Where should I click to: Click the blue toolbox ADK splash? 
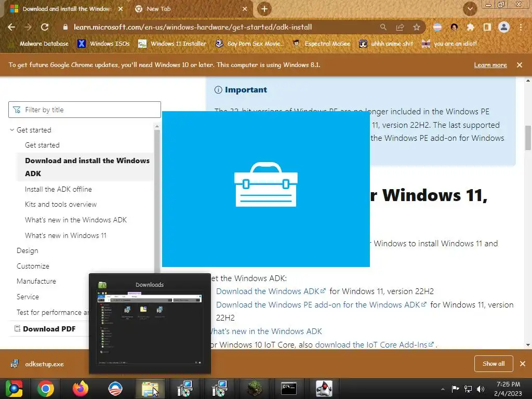click(x=265, y=189)
